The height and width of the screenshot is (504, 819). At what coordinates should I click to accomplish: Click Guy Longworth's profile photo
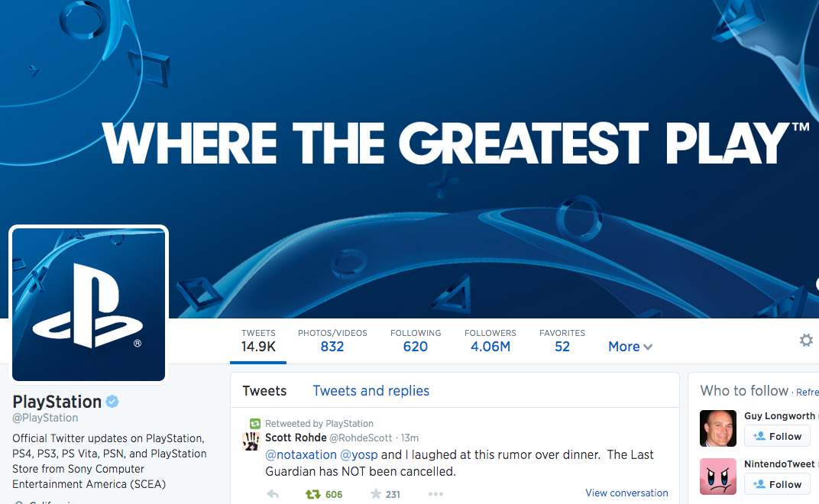click(717, 428)
